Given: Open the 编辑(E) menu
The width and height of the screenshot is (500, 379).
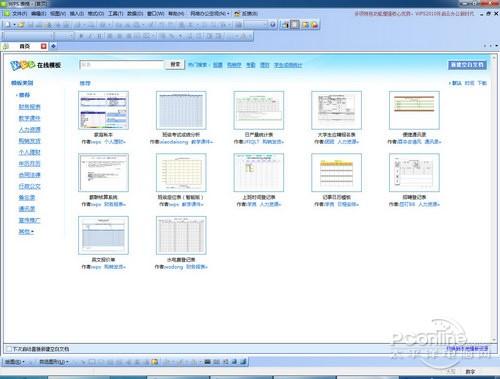Looking at the screenshot, I should click(x=38, y=14).
